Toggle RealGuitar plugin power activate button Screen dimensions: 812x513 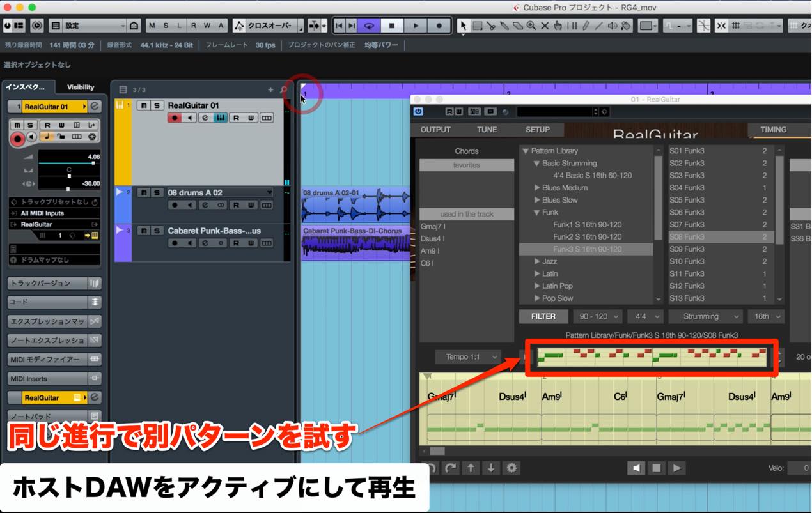point(418,111)
